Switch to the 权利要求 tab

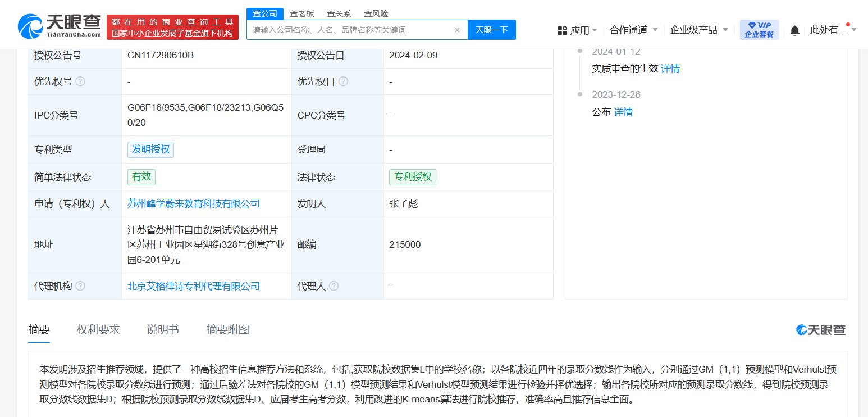[x=98, y=329]
